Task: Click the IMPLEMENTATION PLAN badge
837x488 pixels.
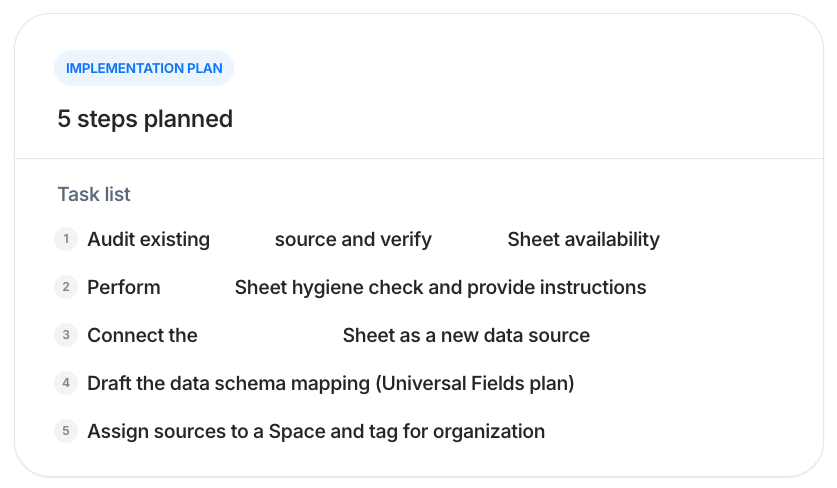Action: tap(144, 68)
